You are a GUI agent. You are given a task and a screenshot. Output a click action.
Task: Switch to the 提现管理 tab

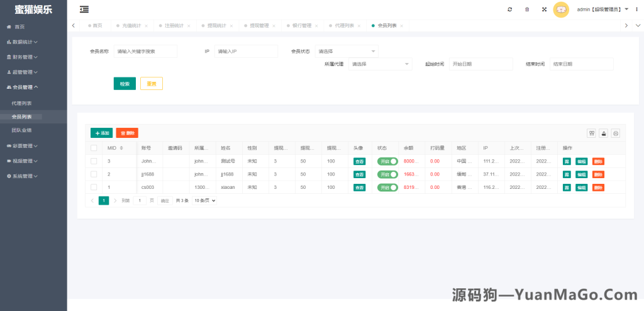pyautogui.click(x=259, y=26)
